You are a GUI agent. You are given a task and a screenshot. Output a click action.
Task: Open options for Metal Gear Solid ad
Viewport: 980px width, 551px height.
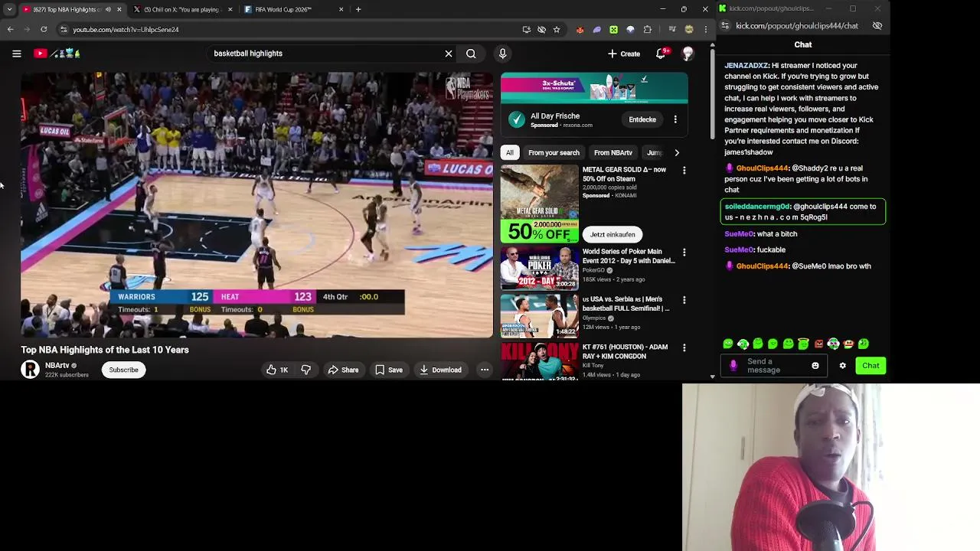[x=684, y=170]
